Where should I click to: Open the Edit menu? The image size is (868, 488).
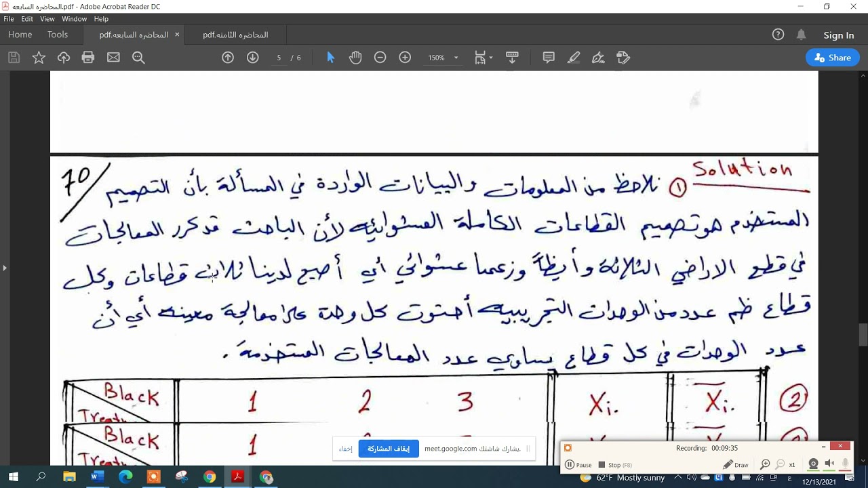27,19
